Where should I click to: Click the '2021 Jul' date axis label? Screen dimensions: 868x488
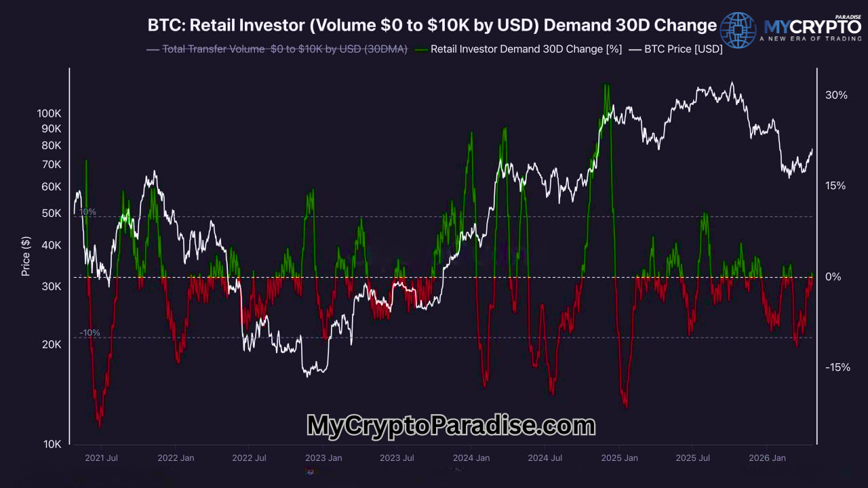point(101,458)
